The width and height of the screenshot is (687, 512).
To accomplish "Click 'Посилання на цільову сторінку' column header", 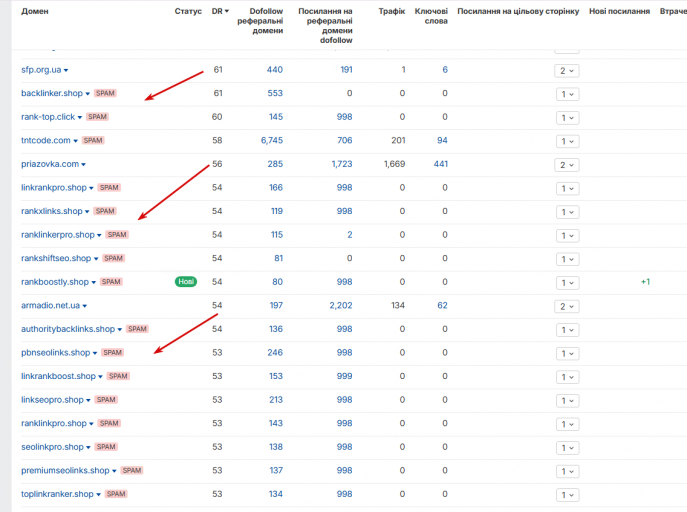I will [518, 11].
